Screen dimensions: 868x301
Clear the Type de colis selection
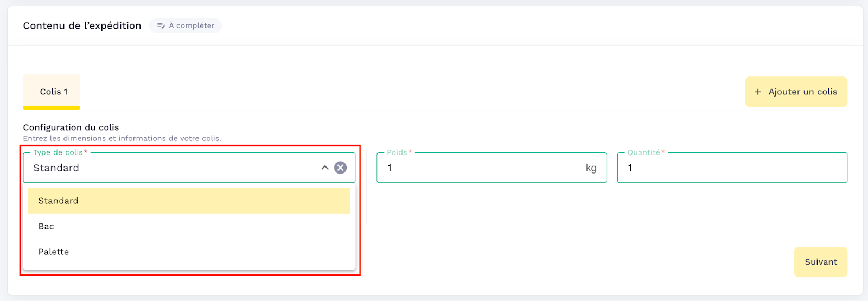point(340,168)
